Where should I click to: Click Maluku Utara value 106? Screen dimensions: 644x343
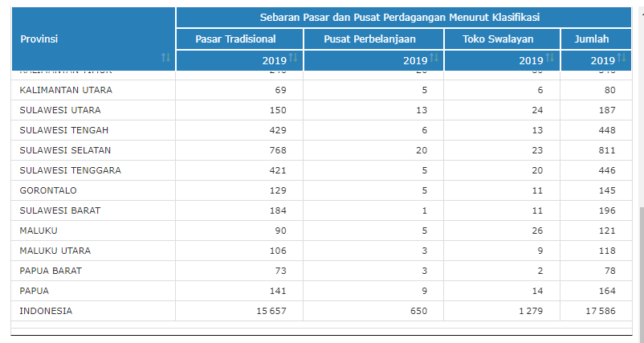278,251
